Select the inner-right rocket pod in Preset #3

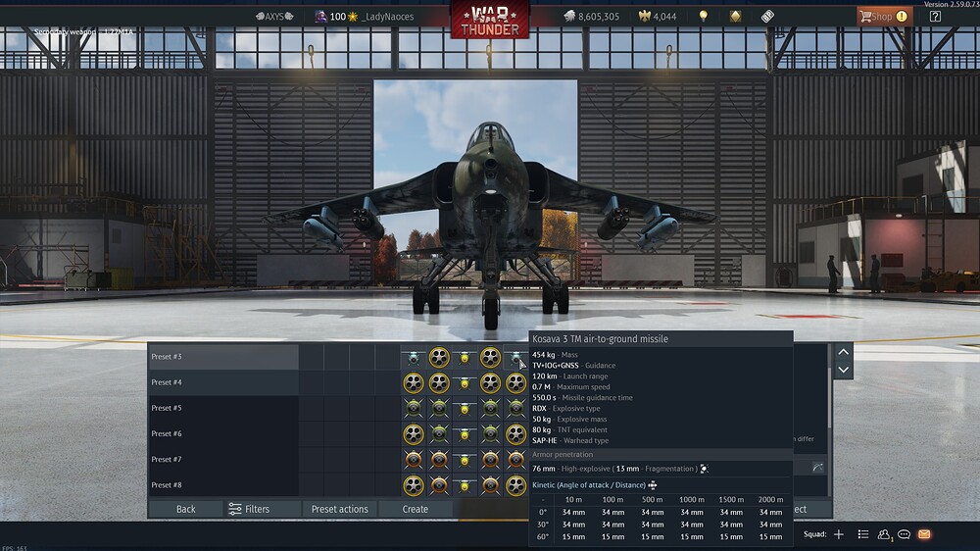pyautogui.click(x=490, y=357)
